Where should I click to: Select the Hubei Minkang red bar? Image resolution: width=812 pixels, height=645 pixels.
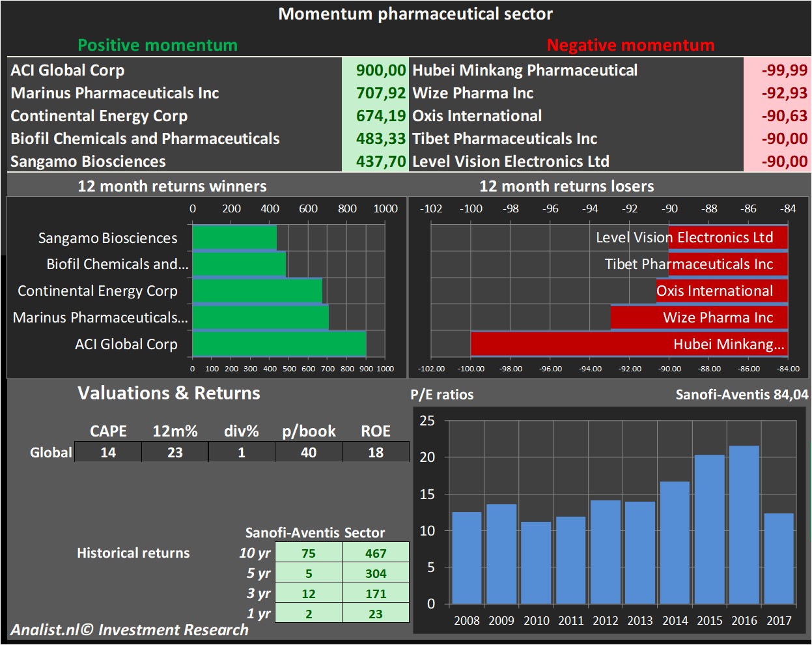point(628,344)
